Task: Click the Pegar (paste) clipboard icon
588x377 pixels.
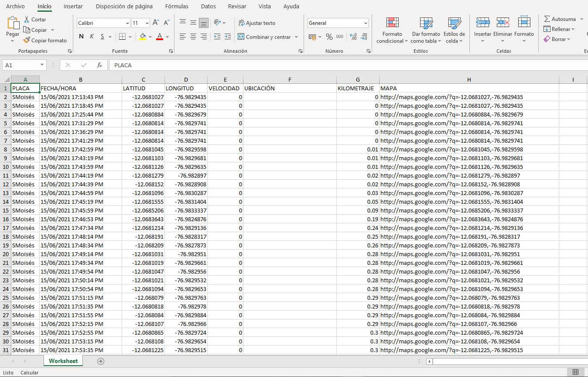Action: (x=13, y=23)
